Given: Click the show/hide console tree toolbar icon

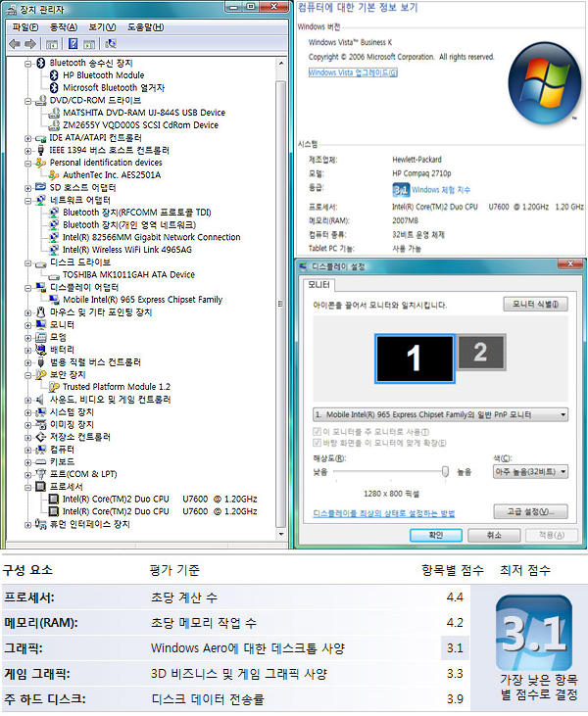Looking at the screenshot, I should tap(52, 44).
